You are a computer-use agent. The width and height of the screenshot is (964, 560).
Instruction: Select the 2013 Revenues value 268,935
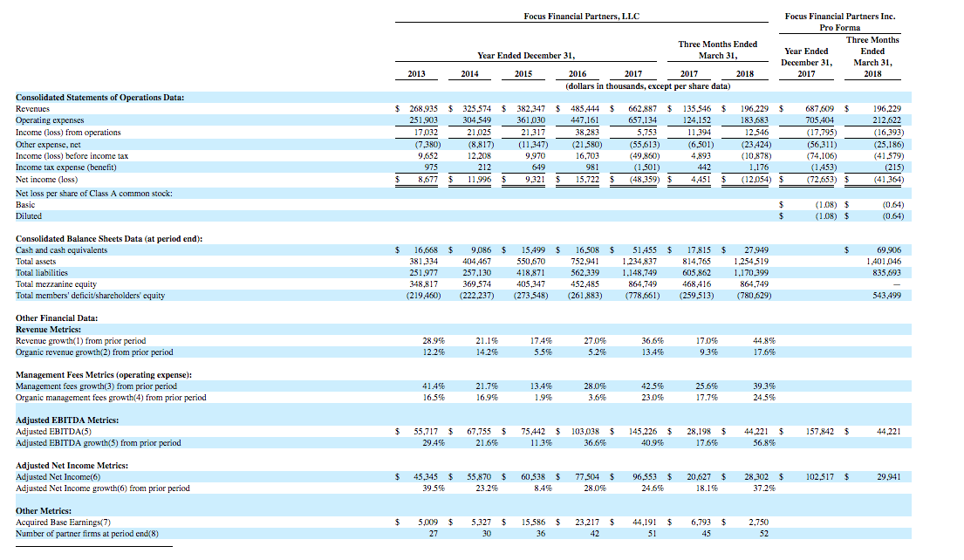424,109
